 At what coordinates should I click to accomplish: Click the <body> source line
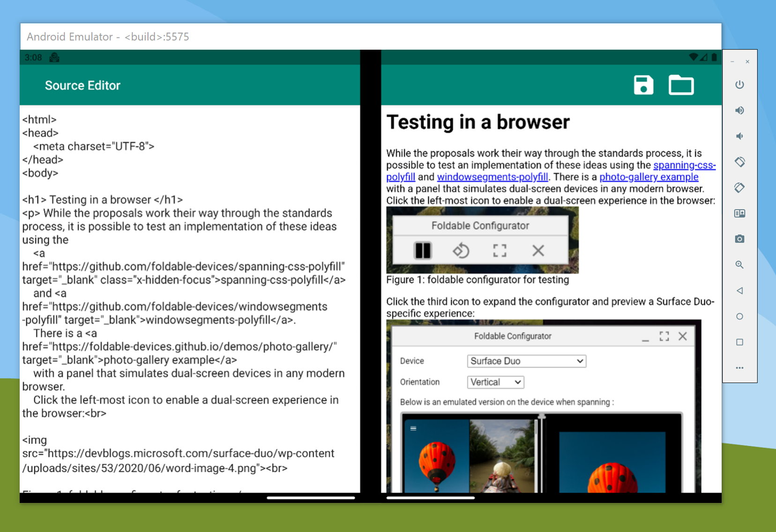click(x=40, y=173)
